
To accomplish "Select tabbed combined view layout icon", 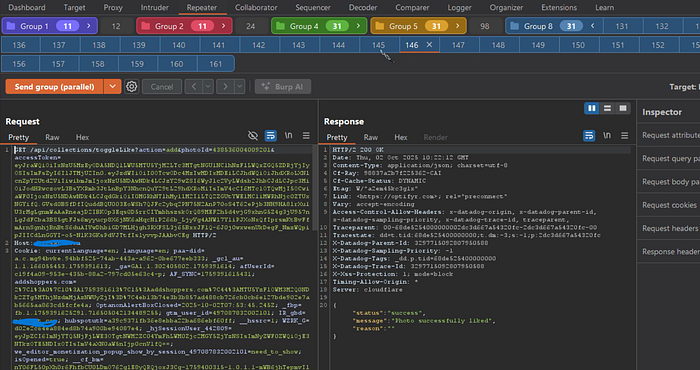I will click(x=622, y=108).
